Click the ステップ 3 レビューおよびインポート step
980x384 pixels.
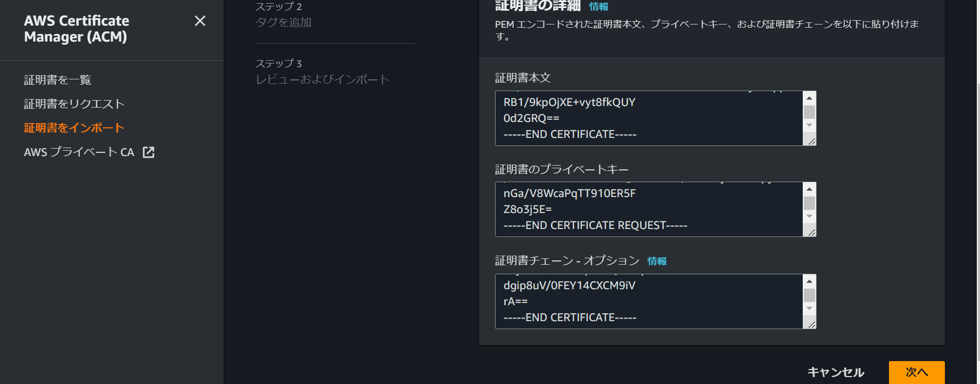coord(323,72)
